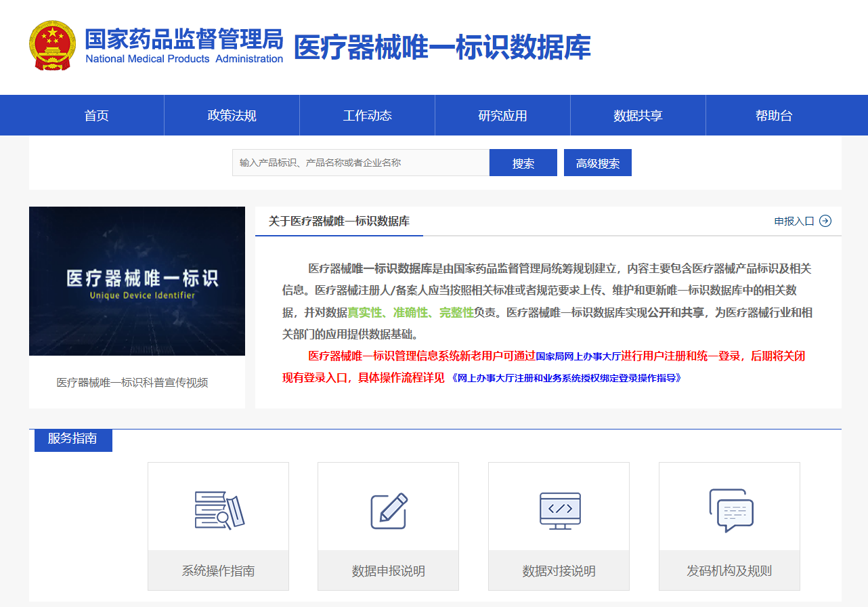Click the 医疗器械唯一标识数据库 page title

click(x=442, y=47)
